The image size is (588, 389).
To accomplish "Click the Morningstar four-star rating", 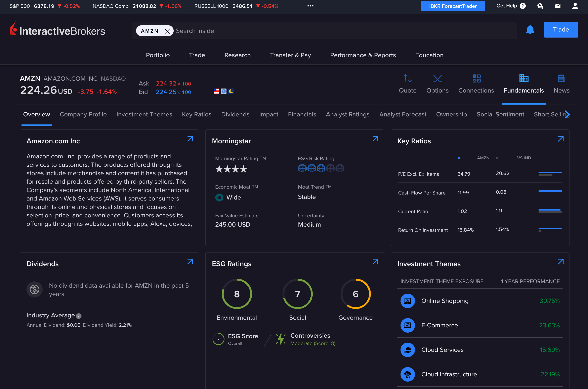I will 231,169.
